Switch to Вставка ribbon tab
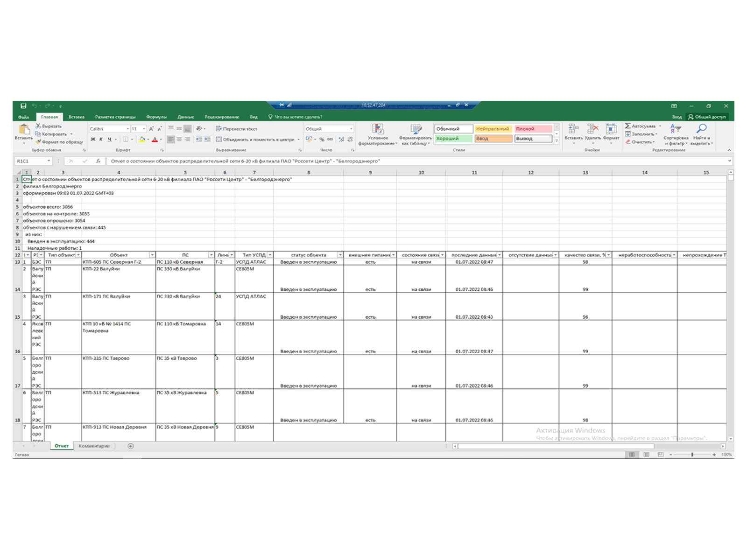Screen dimensions: 747x560 77,117
